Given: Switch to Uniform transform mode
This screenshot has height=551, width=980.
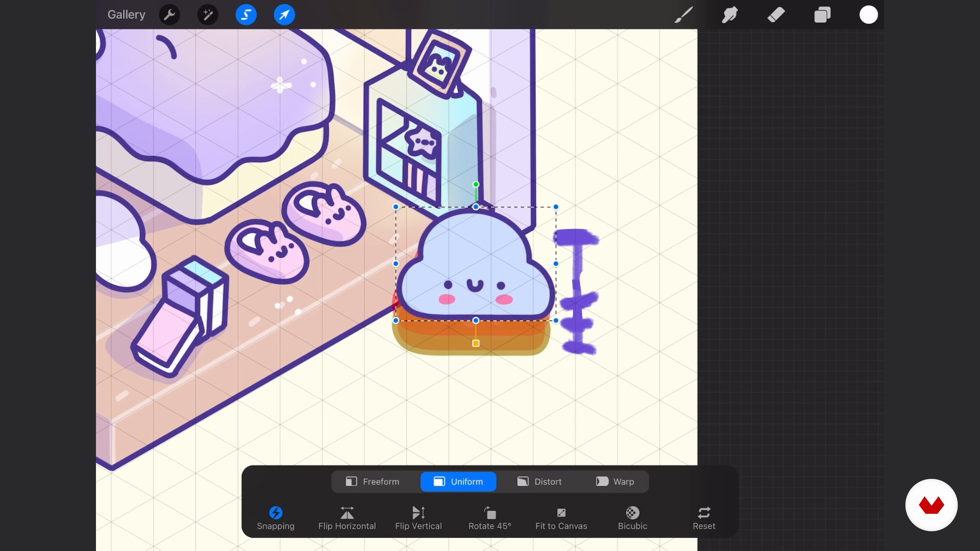Looking at the screenshot, I should 458,481.
